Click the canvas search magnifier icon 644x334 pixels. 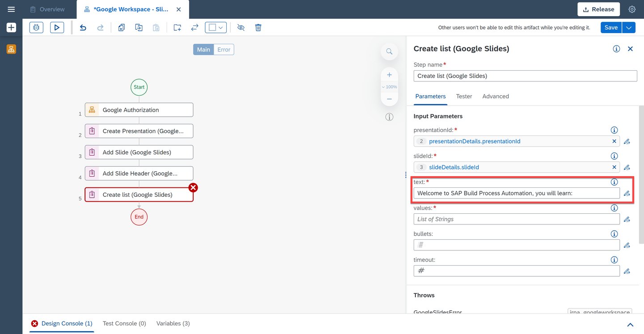(x=390, y=52)
